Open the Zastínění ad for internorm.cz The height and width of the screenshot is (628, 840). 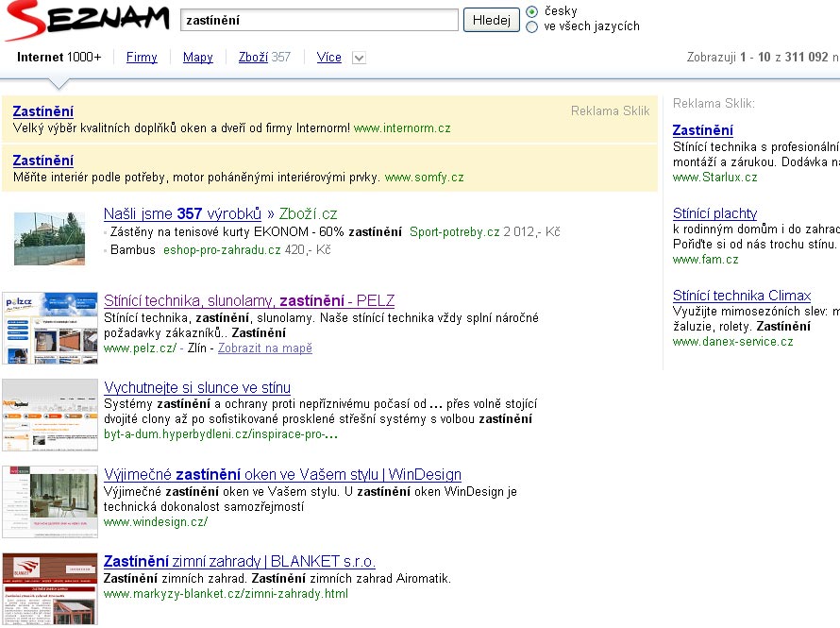click(x=42, y=111)
